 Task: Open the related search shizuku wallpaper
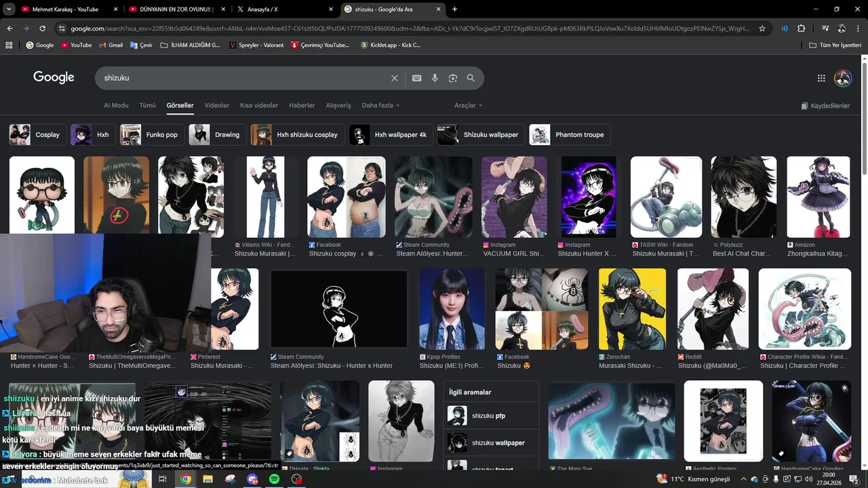pos(491,443)
